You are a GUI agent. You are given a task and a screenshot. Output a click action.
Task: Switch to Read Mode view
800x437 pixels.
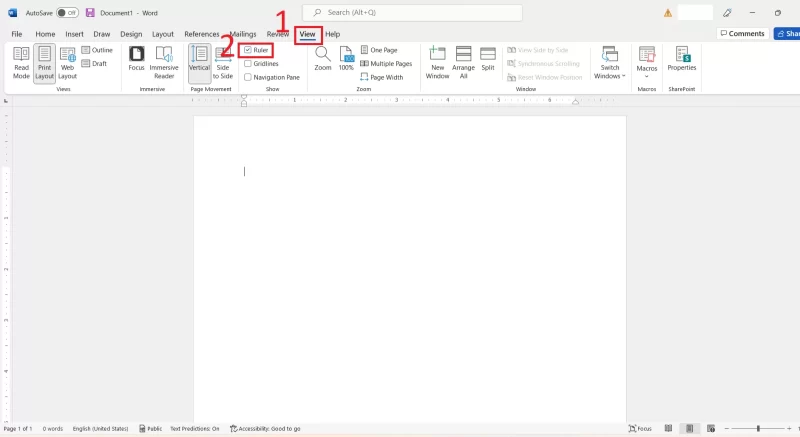(x=21, y=63)
